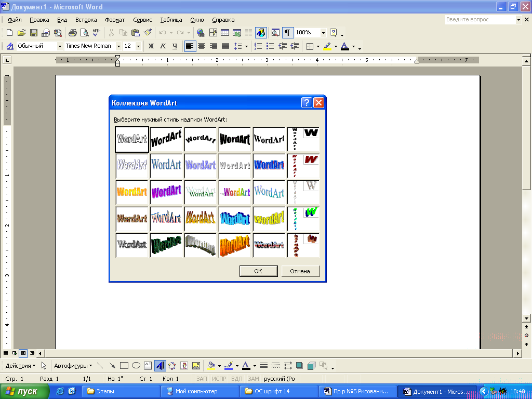Expand fill color dropdown on drawing toolbar
The width and height of the screenshot is (532, 399).
(x=220, y=366)
